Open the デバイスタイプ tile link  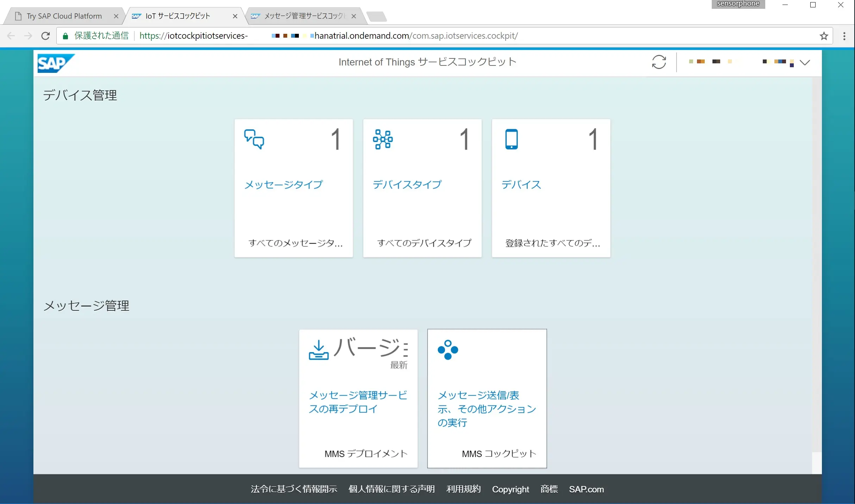click(407, 185)
